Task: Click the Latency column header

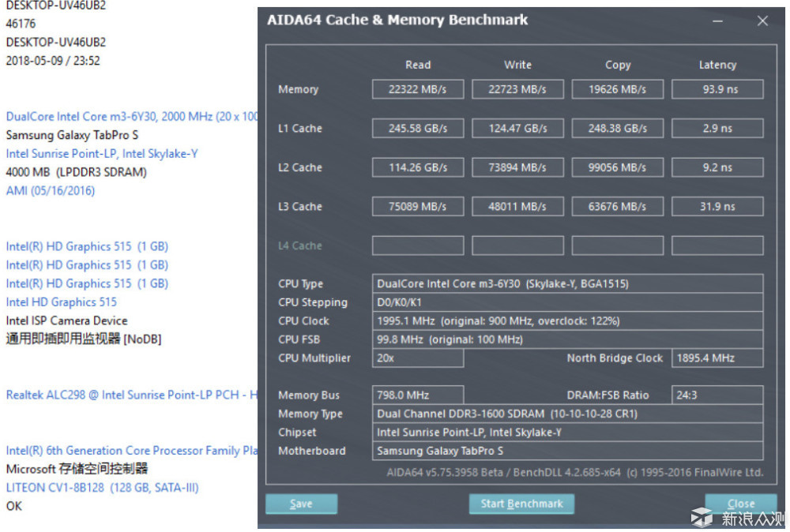Action: pos(717,65)
